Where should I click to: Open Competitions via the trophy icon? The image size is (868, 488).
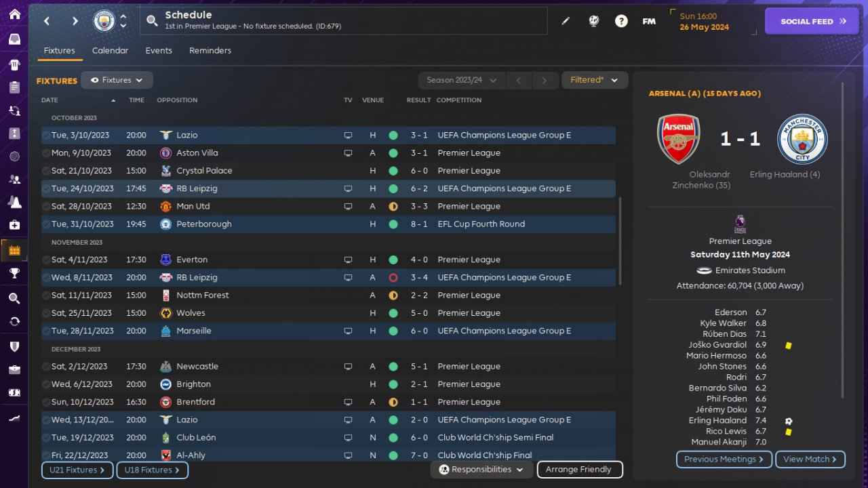pos(14,273)
